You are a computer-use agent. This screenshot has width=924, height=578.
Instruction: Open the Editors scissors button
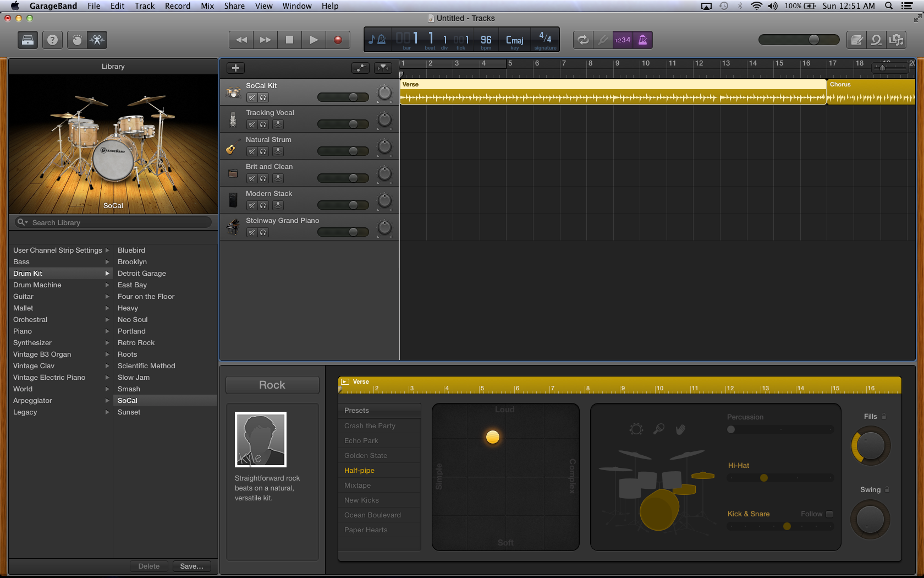click(97, 40)
